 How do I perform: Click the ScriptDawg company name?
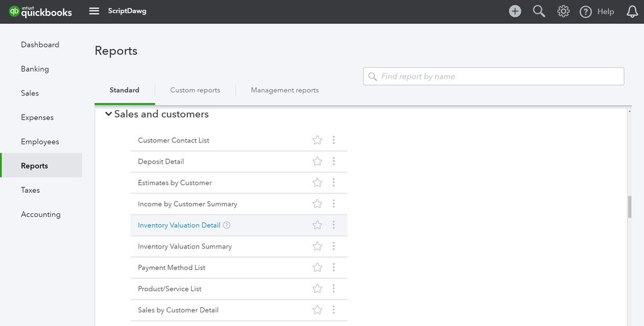127,11
